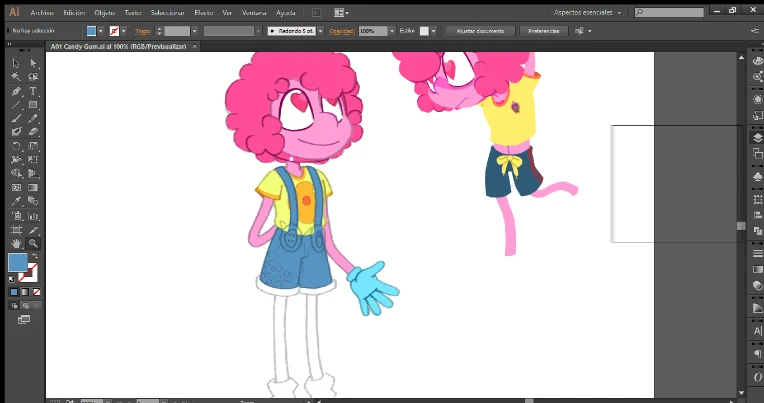Image resolution: width=764 pixels, height=403 pixels.
Task: Select the Symbol Sprayer tool
Action: click(x=16, y=216)
